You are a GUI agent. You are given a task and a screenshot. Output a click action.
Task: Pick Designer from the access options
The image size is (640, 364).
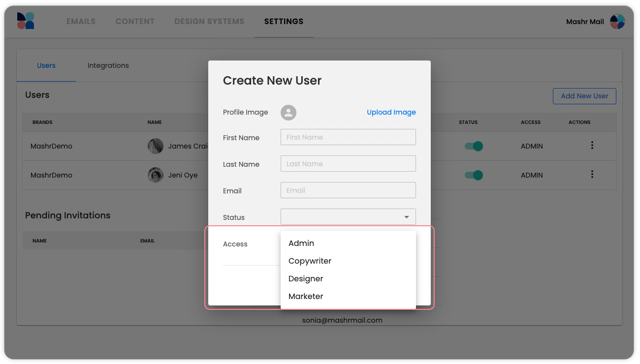(306, 279)
